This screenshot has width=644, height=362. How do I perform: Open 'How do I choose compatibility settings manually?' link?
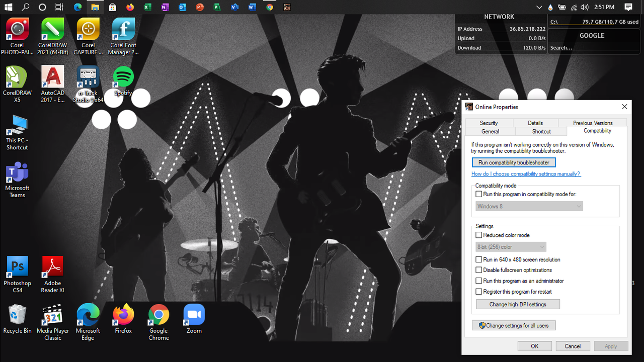click(526, 174)
